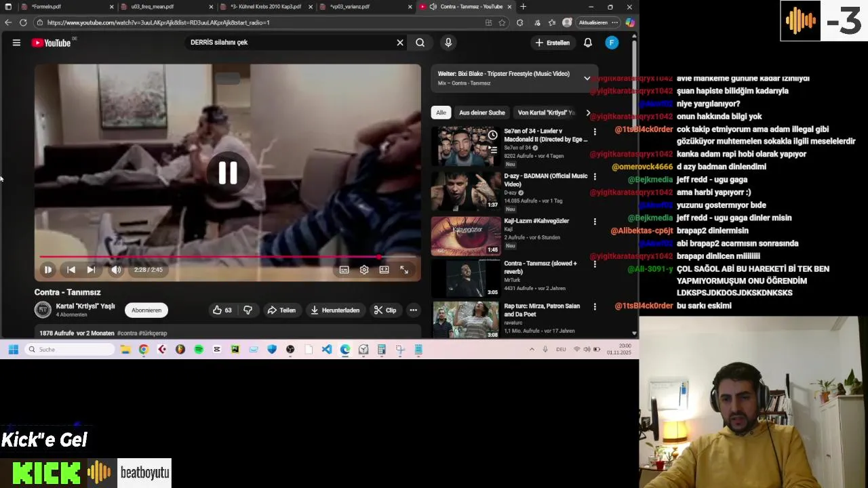
Task: Open the Se7en of 34 video thumbnail
Action: point(466,146)
